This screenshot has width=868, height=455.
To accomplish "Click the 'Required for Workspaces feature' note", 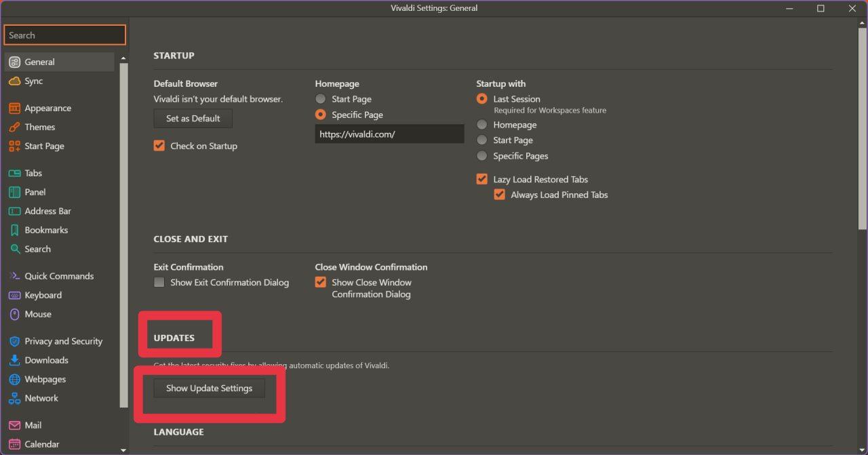I will pos(550,110).
